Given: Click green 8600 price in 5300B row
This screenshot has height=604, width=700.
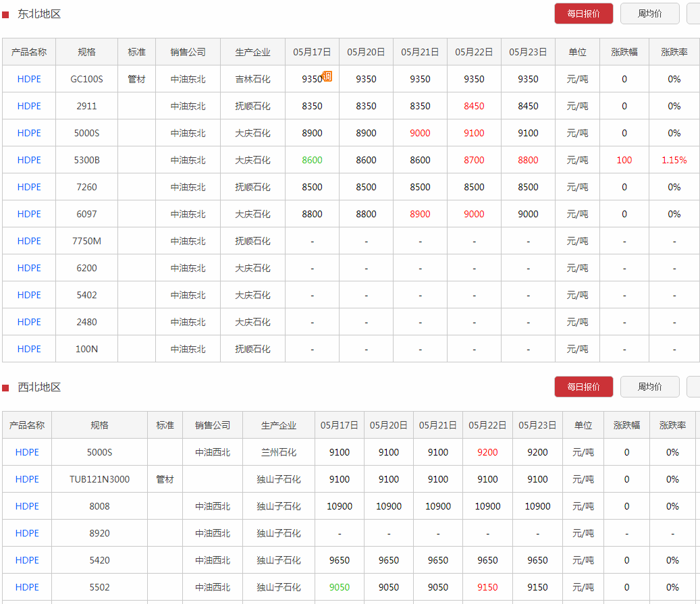Looking at the screenshot, I should pyautogui.click(x=312, y=160).
